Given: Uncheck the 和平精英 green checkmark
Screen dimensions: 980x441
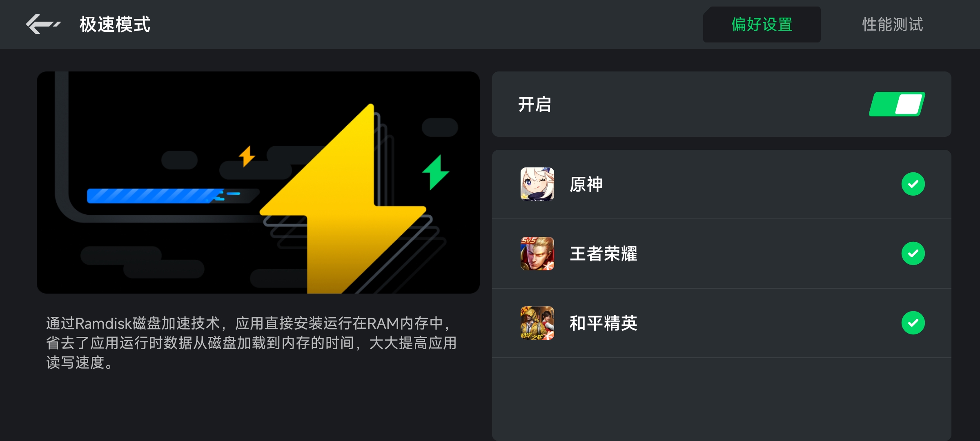Looking at the screenshot, I should point(913,323).
